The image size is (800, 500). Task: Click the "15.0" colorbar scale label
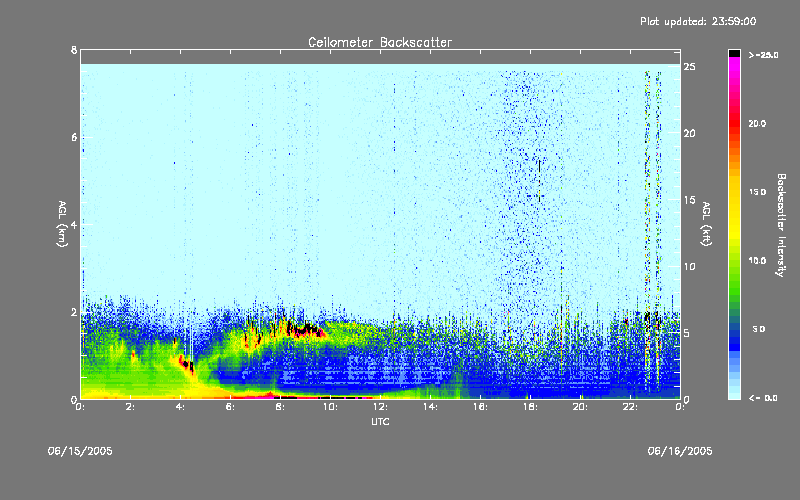(x=757, y=192)
